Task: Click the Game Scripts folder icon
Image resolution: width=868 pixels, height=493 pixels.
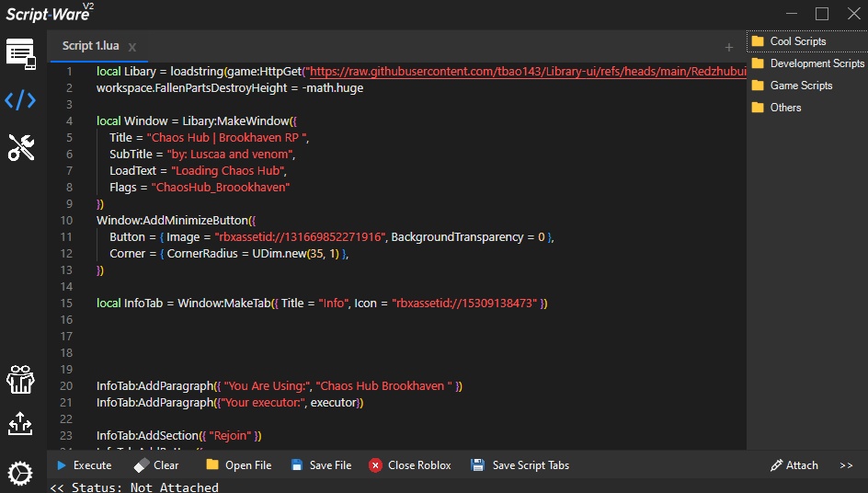Action: (x=758, y=86)
